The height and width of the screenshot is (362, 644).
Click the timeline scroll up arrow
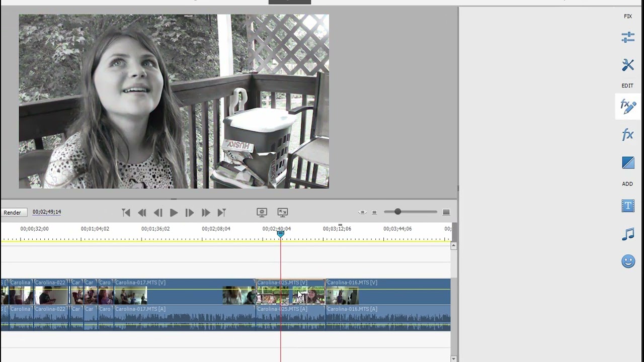point(453,246)
